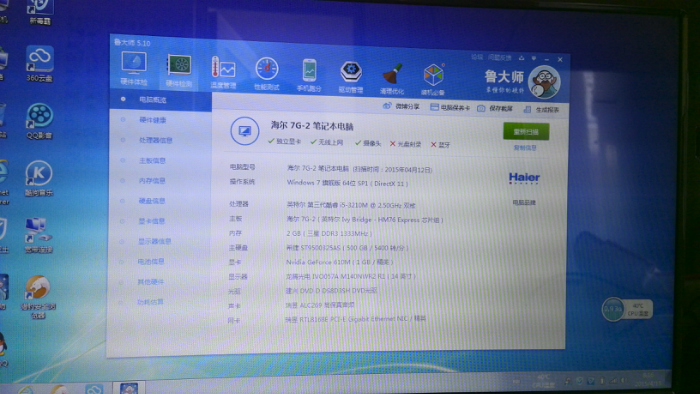Image resolution: width=700 pixels, height=394 pixels.
Task: Click the computer monitor icon beside 海尔 7G-2
Action: click(x=244, y=131)
